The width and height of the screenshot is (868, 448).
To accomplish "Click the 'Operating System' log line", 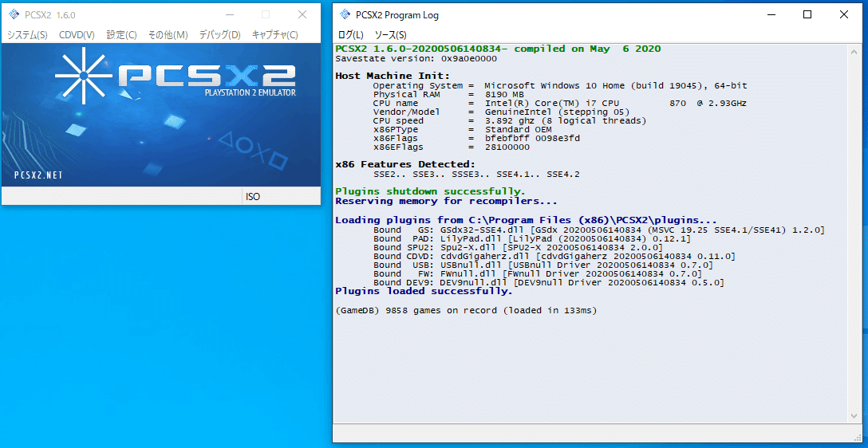I will [x=560, y=86].
